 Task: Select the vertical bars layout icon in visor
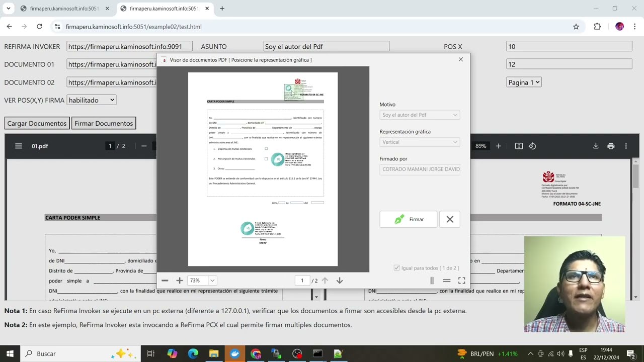point(432,281)
